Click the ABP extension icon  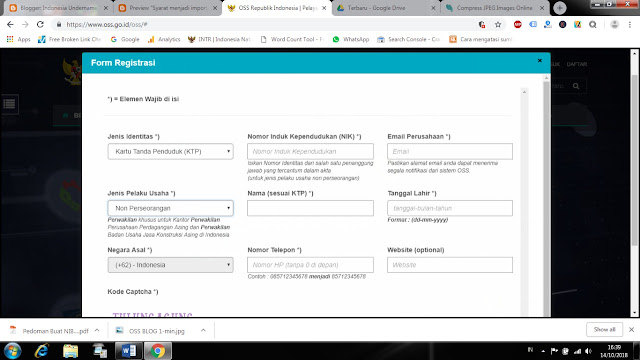pos(518,24)
